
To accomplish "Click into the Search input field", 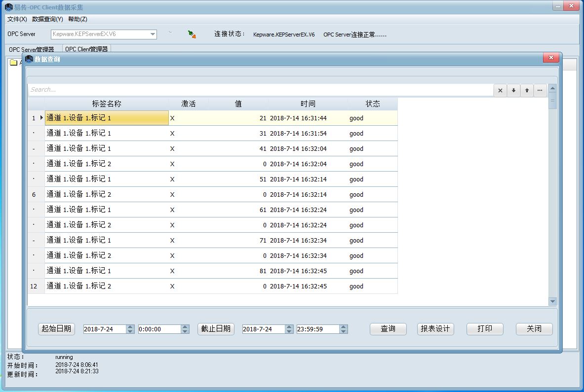I will (x=260, y=90).
